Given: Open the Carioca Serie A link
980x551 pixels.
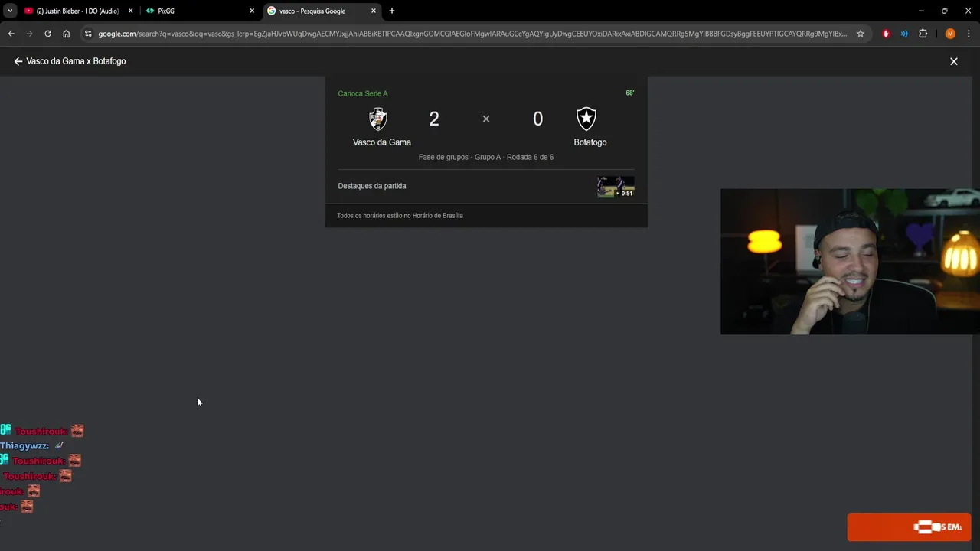Looking at the screenshot, I should (363, 93).
